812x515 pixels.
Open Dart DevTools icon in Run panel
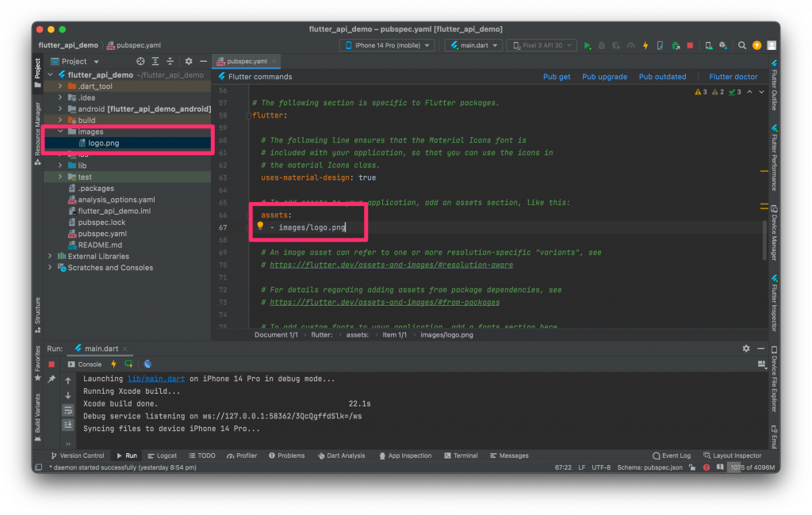tap(147, 364)
